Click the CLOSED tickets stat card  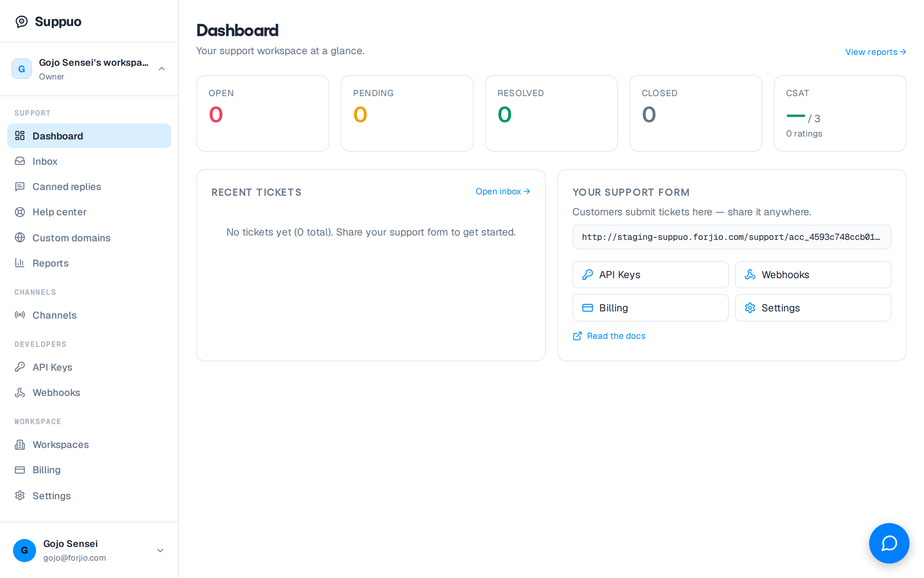point(696,113)
